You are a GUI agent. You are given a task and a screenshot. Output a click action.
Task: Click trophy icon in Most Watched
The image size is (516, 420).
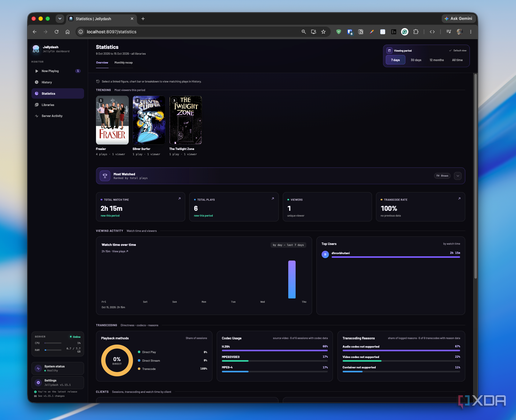(105, 176)
